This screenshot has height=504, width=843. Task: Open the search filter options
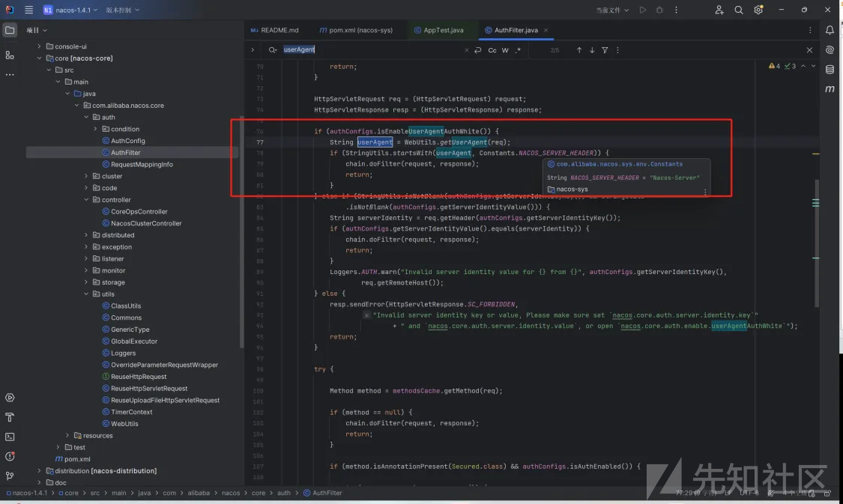[x=605, y=50]
